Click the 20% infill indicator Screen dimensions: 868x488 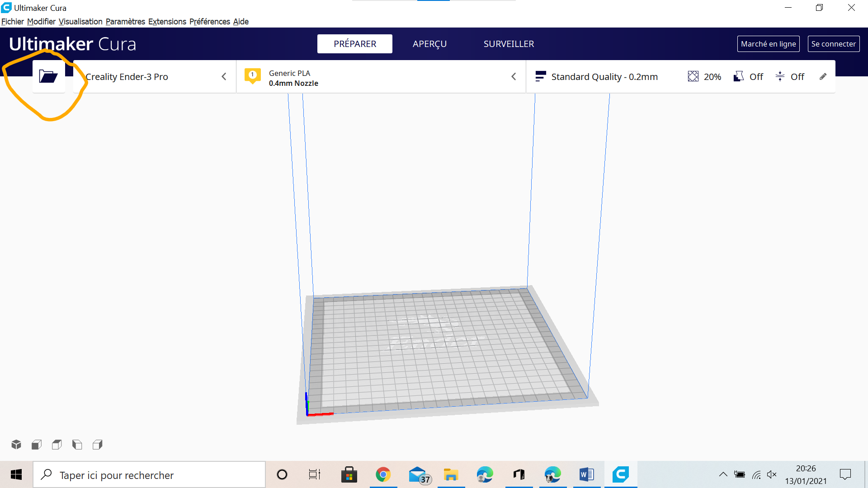tap(704, 77)
